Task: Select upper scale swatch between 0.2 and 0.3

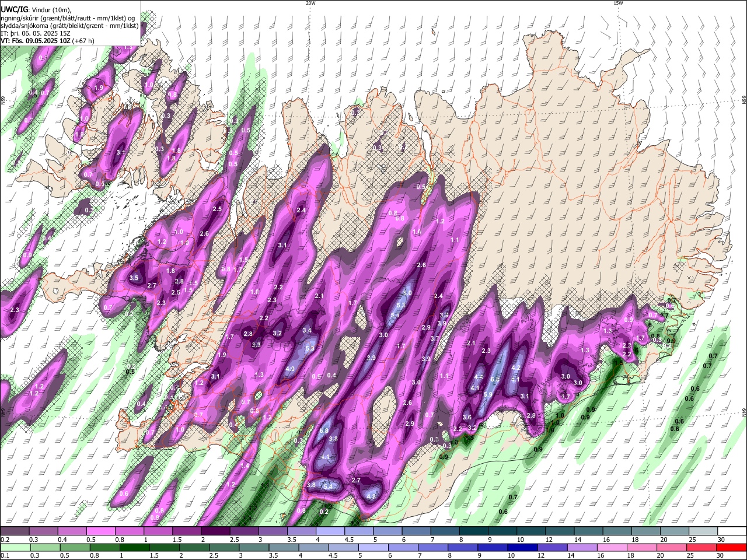Action: 16,531
